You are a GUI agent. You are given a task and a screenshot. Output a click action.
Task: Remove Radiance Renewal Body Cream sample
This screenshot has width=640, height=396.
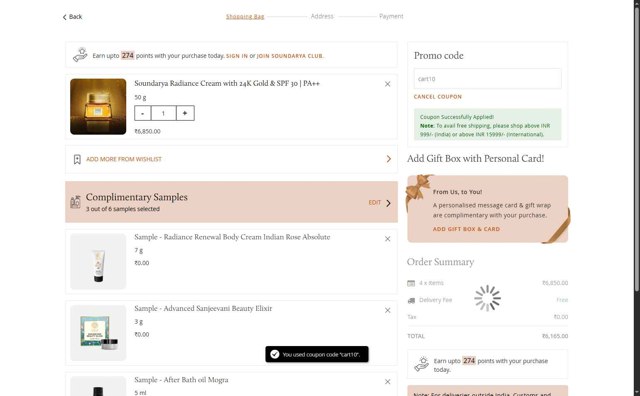click(387, 239)
